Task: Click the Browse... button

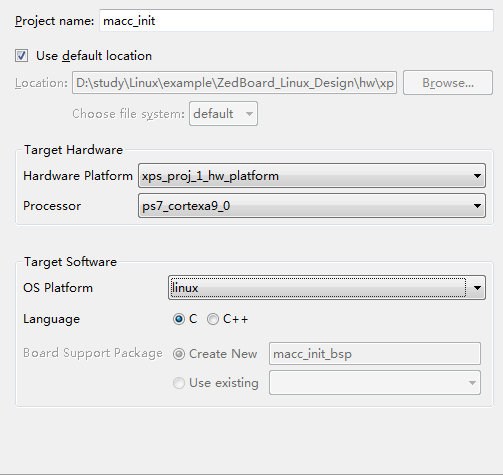Action: point(448,83)
